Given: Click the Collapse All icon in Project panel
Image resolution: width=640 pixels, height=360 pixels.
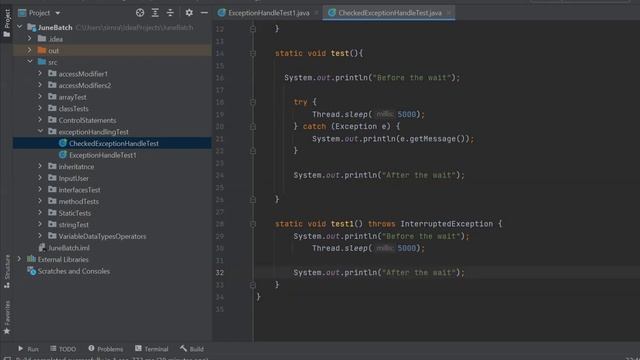Looking at the screenshot, I should coord(170,13).
